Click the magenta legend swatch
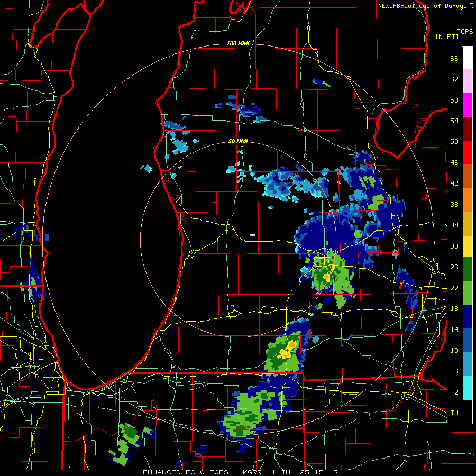The image size is (476, 476). (x=467, y=105)
